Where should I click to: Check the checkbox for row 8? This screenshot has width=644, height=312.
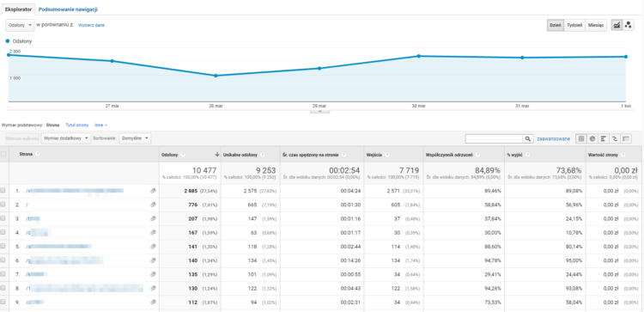3,288
